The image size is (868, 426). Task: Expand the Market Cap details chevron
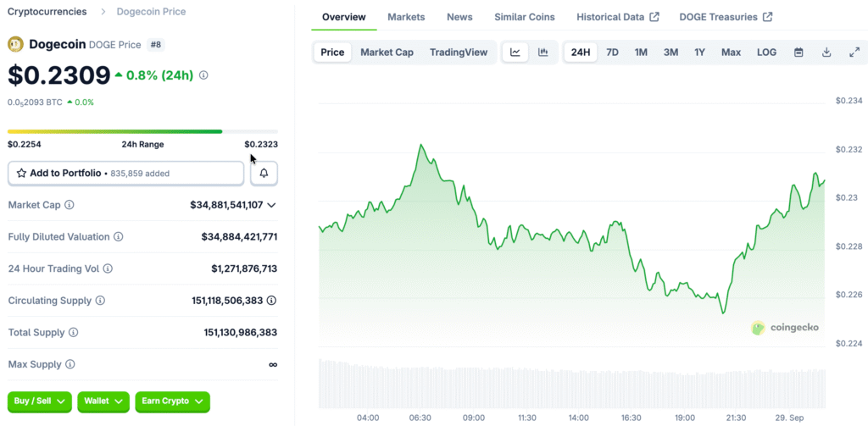[x=271, y=205]
